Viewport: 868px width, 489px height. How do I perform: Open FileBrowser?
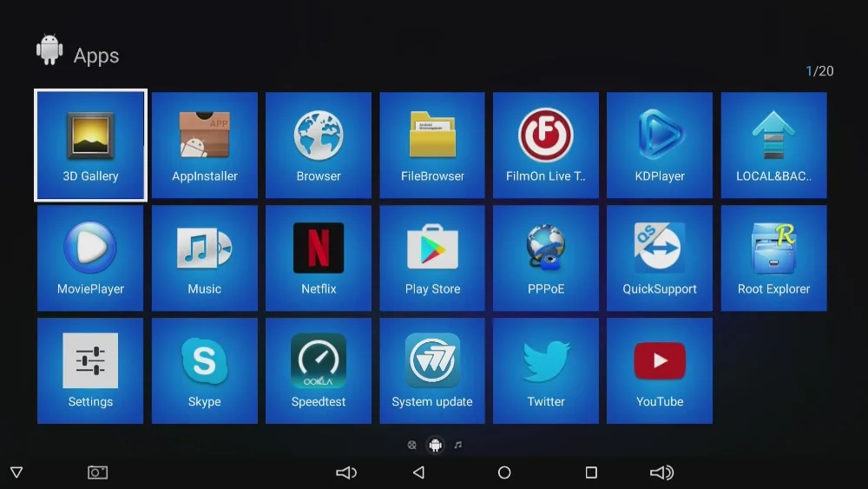[432, 145]
